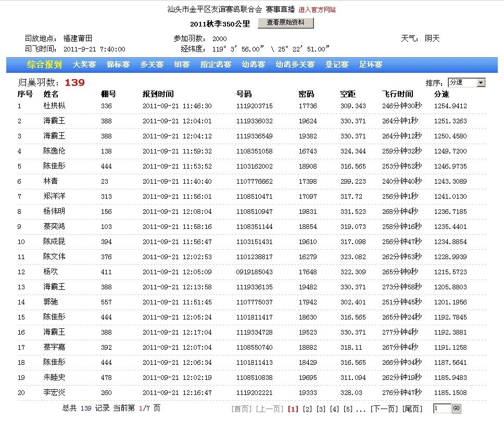Click the name 蔡宇嘉

click(54, 348)
